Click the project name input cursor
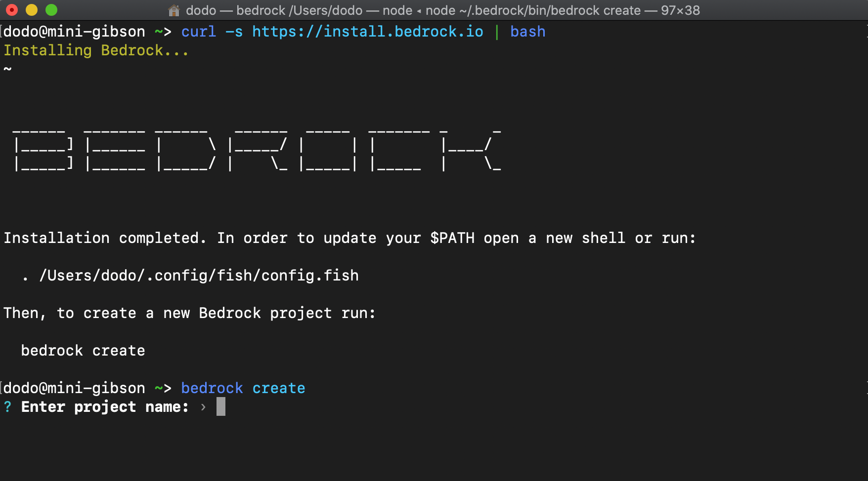The image size is (868, 481). (x=221, y=407)
